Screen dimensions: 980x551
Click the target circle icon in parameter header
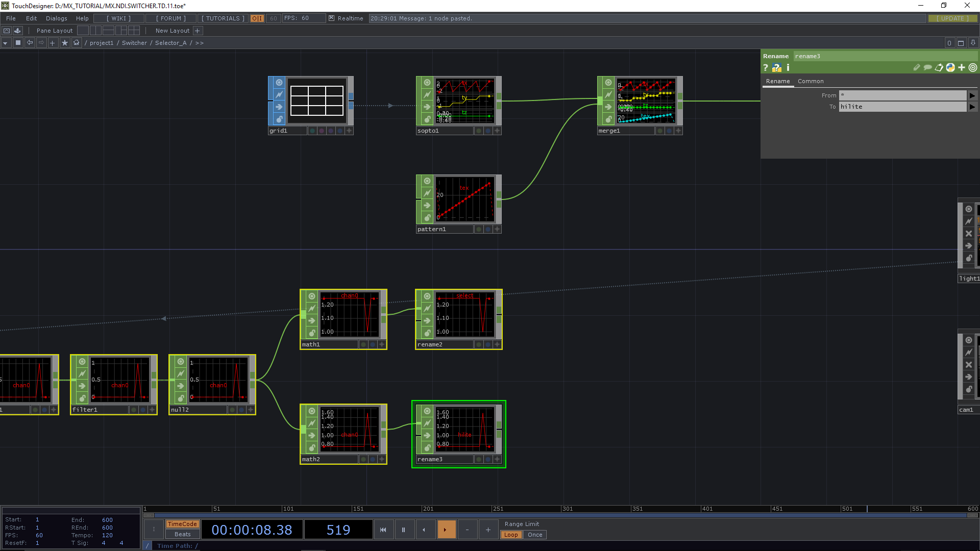pyautogui.click(x=973, y=67)
